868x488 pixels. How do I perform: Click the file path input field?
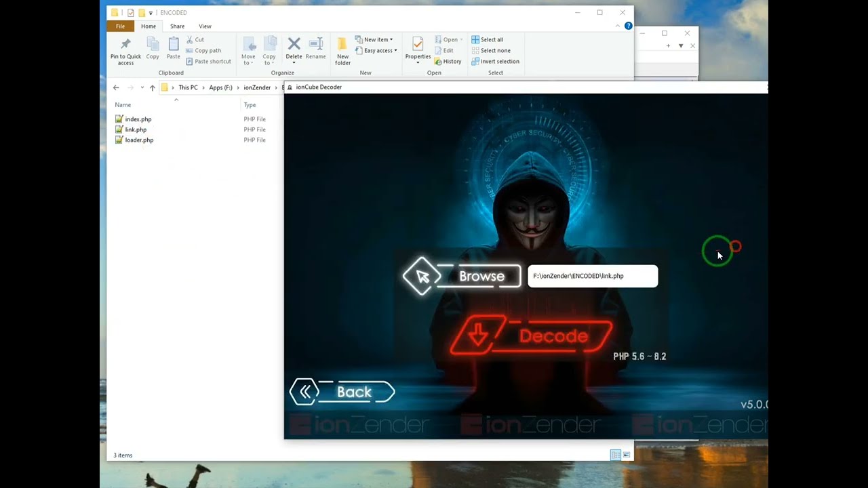coord(593,276)
